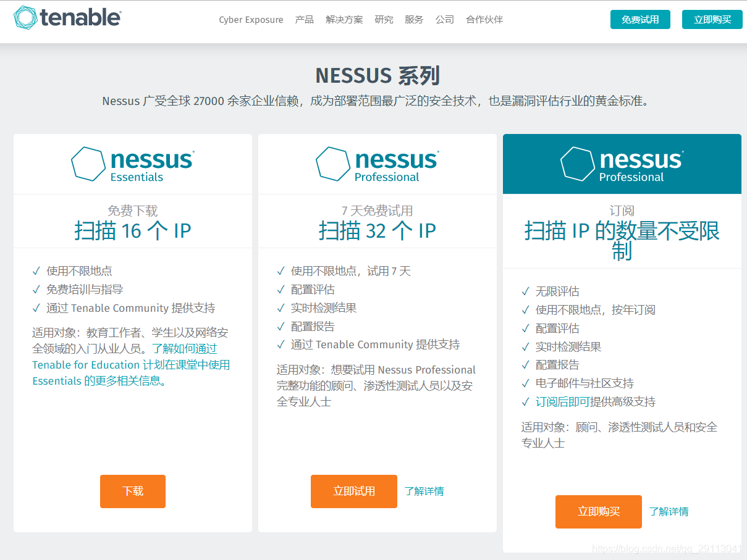Screen dimensions: 747x560
Task: Click the 免费下载 label
Action: (x=133, y=211)
